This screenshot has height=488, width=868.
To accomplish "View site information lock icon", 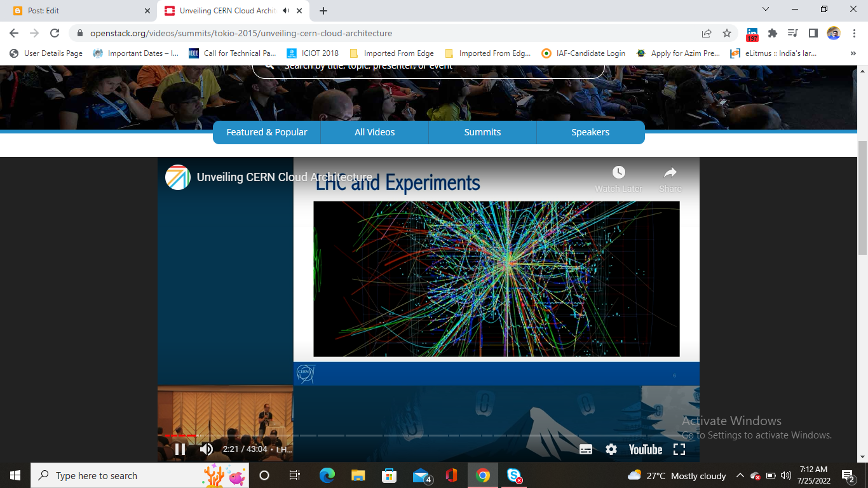I will 80,33.
